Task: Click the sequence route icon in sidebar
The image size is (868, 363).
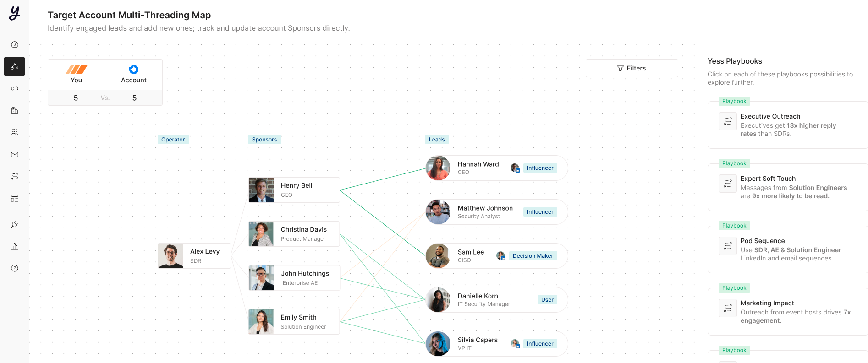Action: 15,176
